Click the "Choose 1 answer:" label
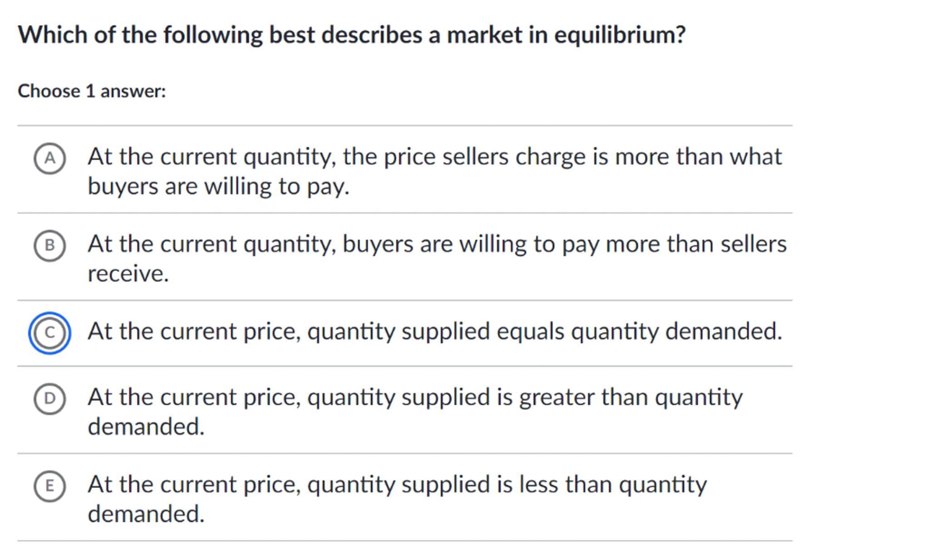Viewport: 930px width, 560px height. tap(92, 91)
